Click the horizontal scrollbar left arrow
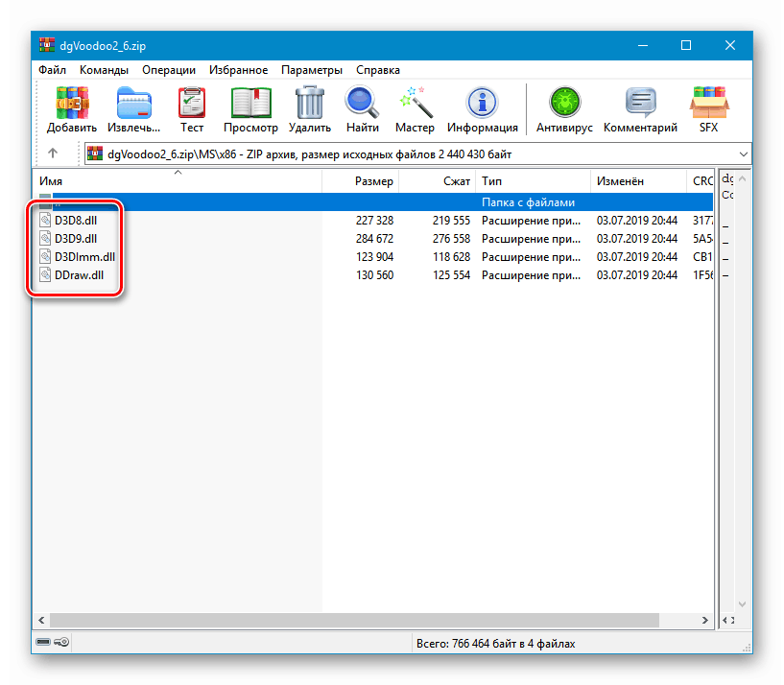784x685 pixels. pyautogui.click(x=41, y=620)
